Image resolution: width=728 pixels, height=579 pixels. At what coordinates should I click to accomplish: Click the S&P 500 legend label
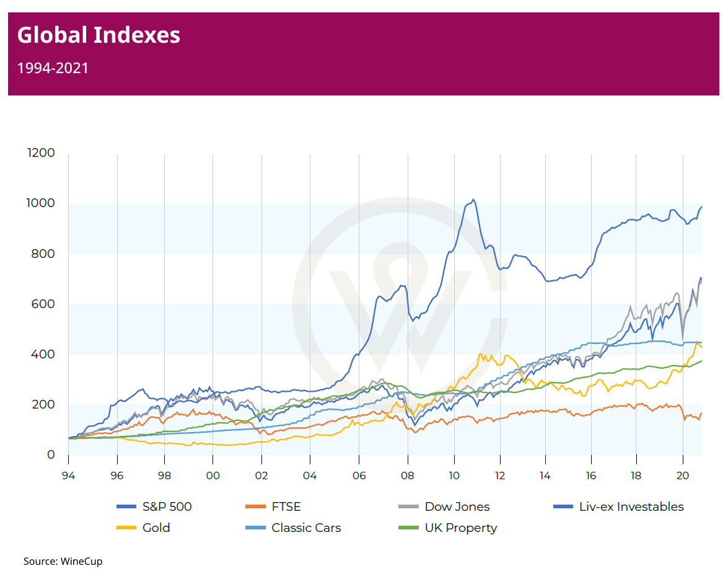167,506
